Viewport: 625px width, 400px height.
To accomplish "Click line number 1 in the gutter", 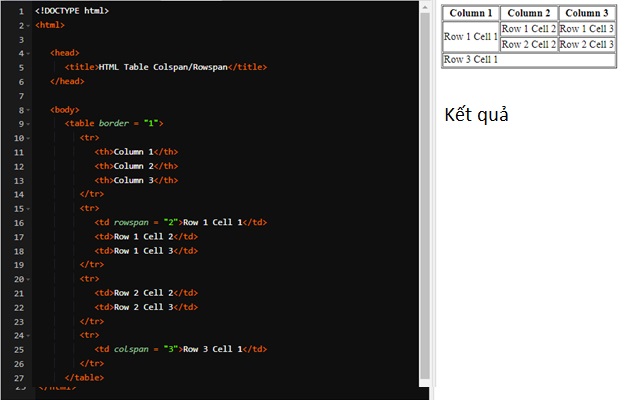I will click(x=20, y=10).
